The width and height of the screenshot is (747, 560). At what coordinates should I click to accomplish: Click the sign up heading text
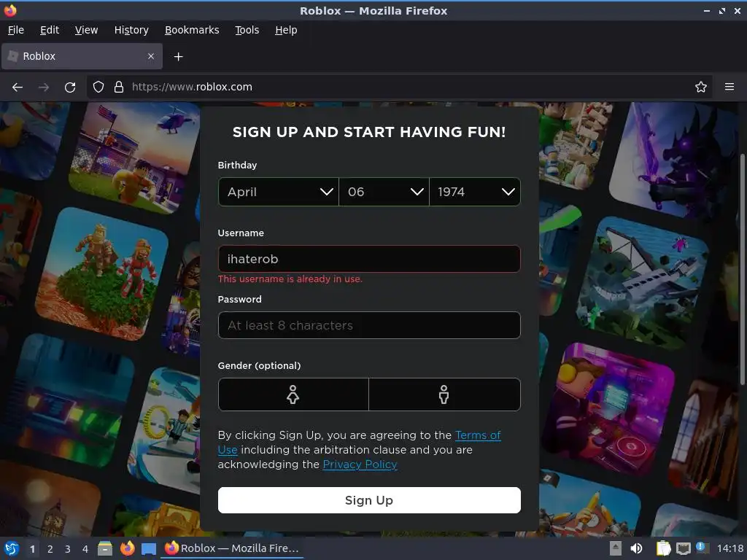[369, 132]
